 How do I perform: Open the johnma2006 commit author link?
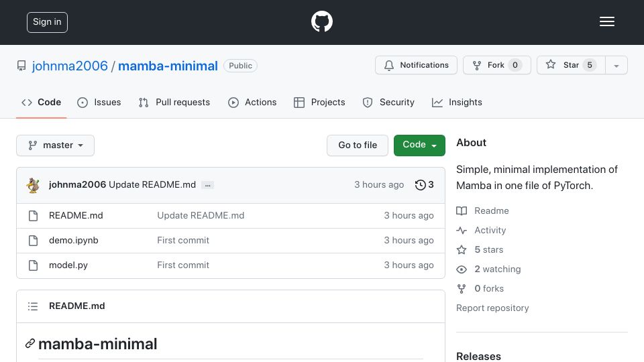point(77,185)
